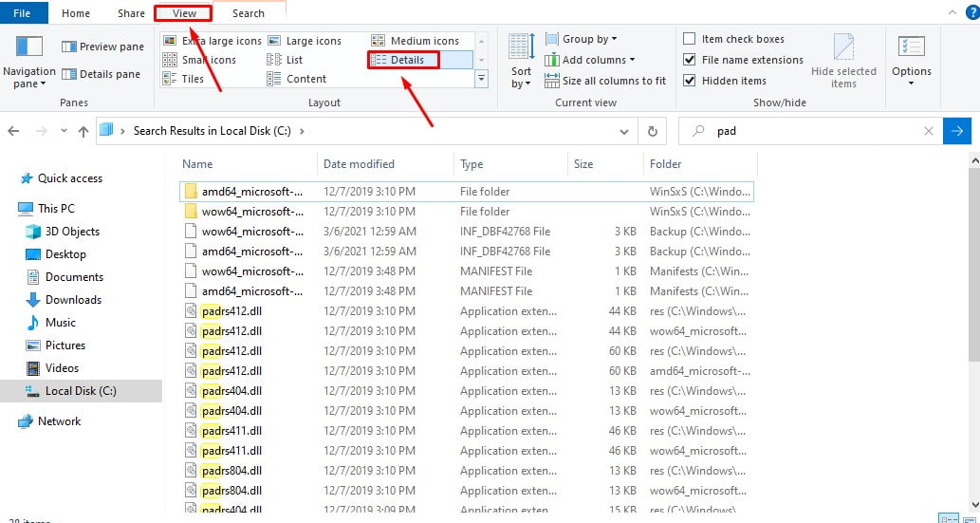The height and width of the screenshot is (523, 980).
Task: Open Network in the sidebar
Action: coord(49,421)
